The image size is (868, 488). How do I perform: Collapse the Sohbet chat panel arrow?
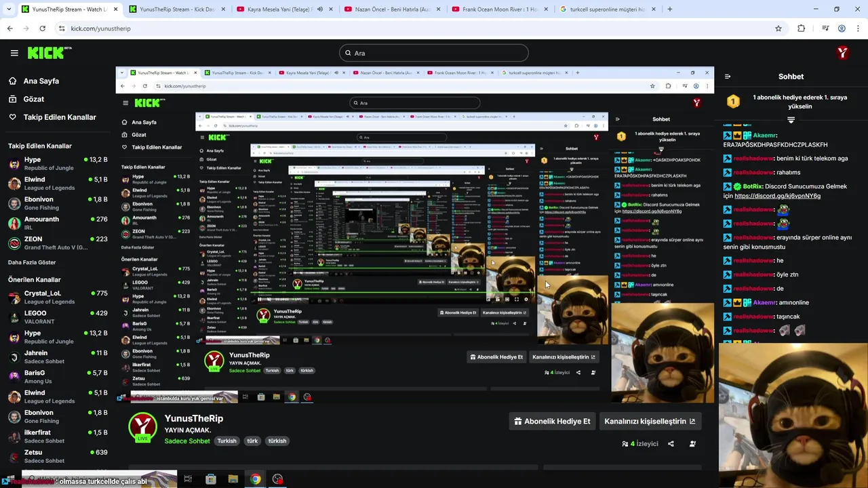(728, 77)
